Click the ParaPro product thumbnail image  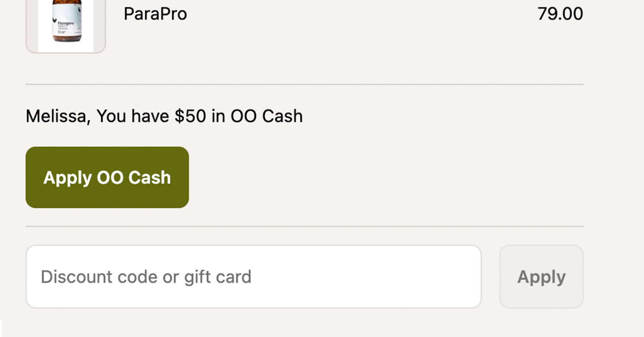(x=66, y=23)
